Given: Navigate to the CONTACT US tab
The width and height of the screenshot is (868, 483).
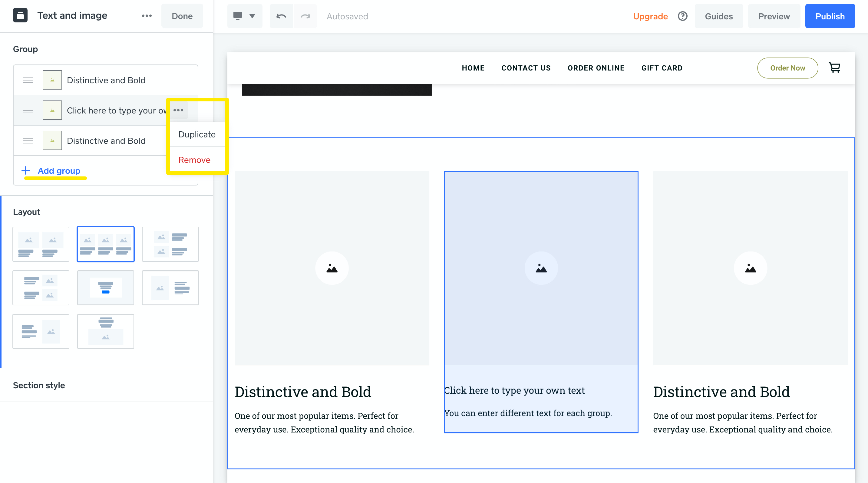Looking at the screenshot, I should pyautogui.click(x=526, y=68).
